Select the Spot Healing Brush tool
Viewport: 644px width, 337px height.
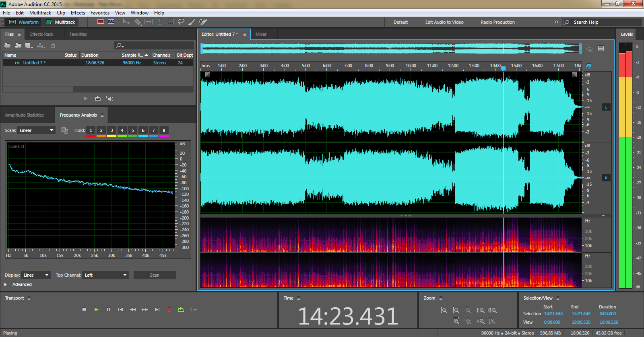[203, 22]
